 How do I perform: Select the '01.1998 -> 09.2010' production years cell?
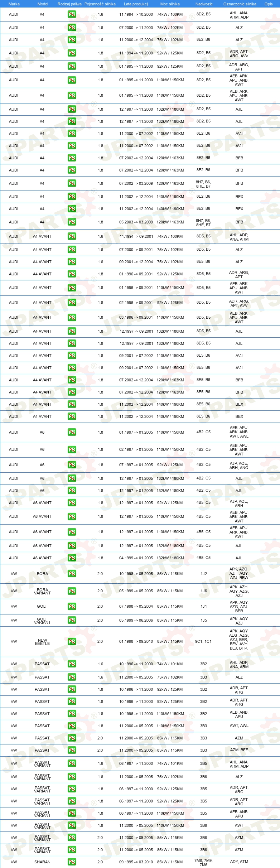pos(136,641)
